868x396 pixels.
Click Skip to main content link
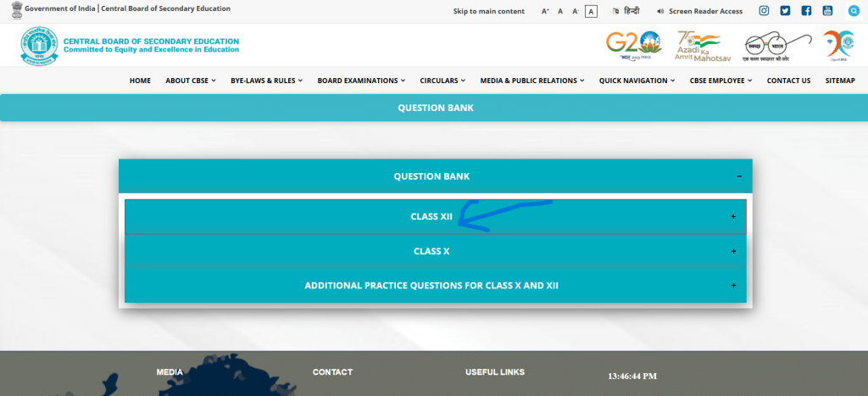[x=489, y=11]
